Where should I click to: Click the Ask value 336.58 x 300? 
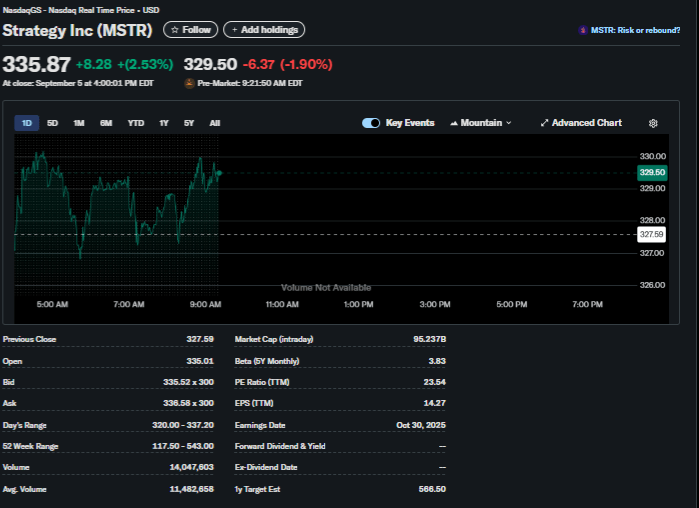pyautogui.click(x=188, y=403)
